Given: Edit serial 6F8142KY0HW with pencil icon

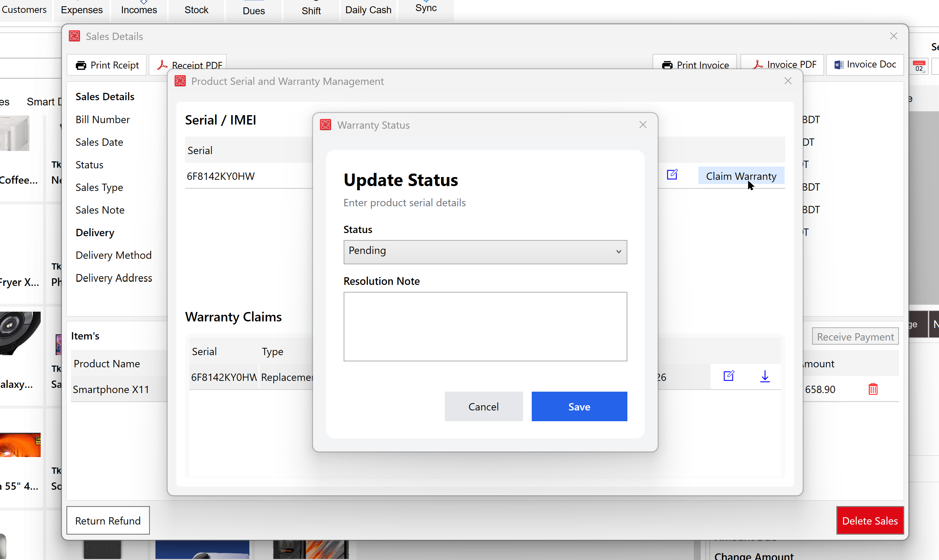Looking at the screenshot, I should click(672, 175).
